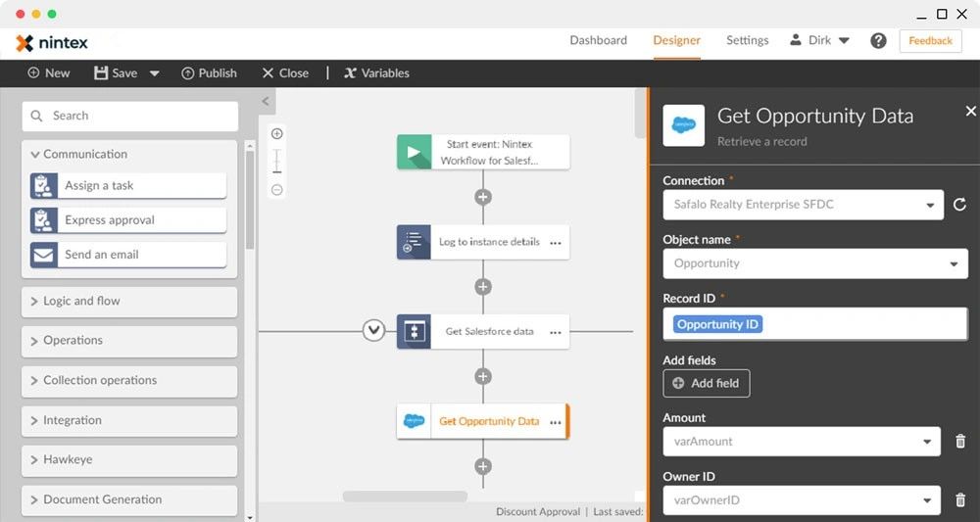Select the Start event node
Viewport: 980px width, 522px height.
[483, 152]
